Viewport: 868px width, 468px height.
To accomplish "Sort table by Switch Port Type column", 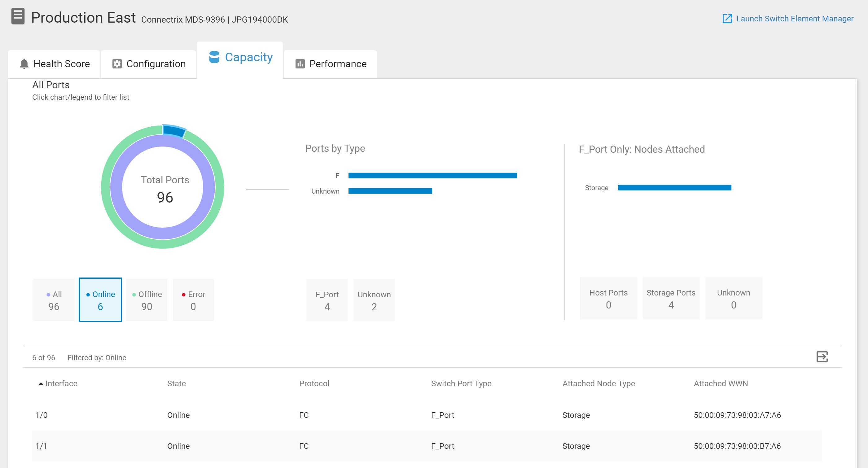I will pyautogui.click(x=461, y=383).
